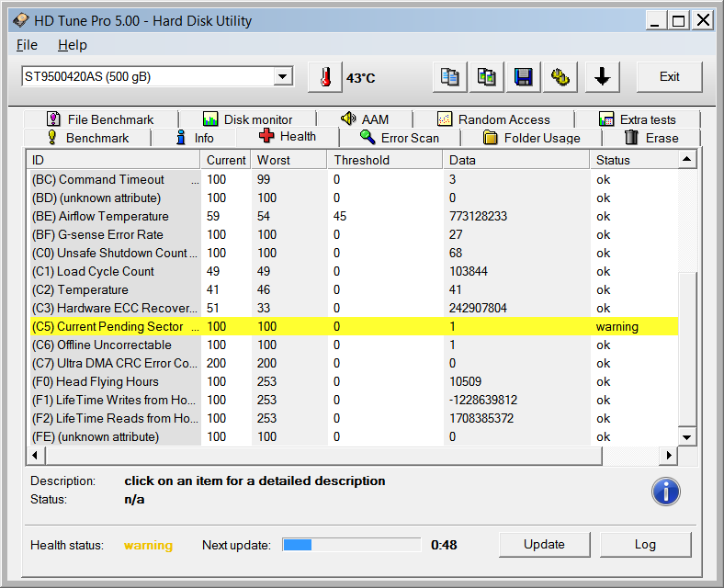Image resolution: width=724 pixels, height=588 pixels.
Task: Click the vertical scrollbar thumb
Action: pos(687,349)
